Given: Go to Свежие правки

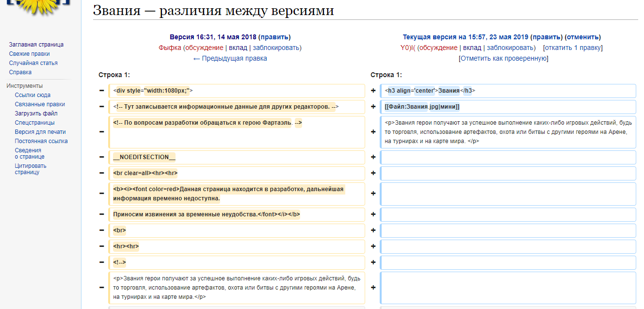Looking at the screenshot, I should [x=29, y=54].
